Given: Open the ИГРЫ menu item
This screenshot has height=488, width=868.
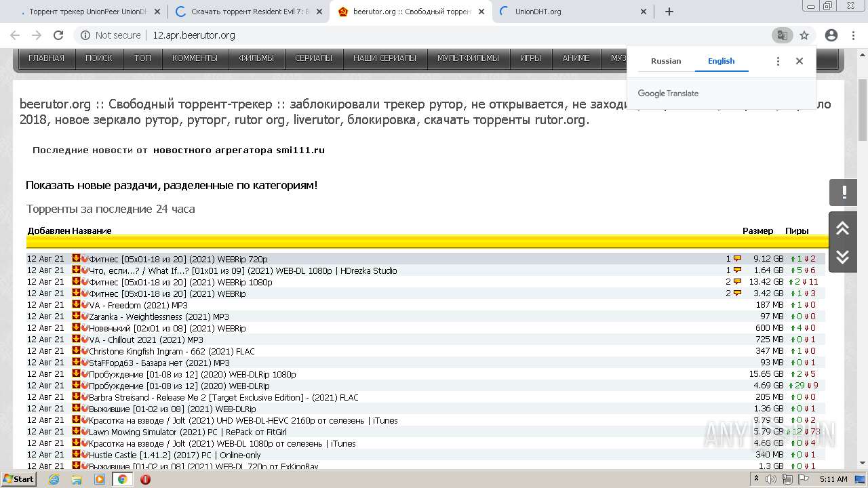Looking at the screenshot, I should click(530, 58).
